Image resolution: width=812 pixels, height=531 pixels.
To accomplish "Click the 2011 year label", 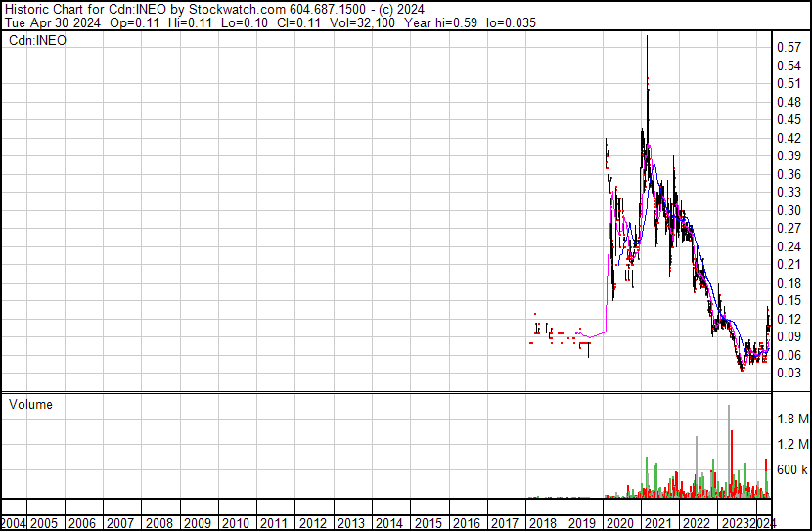I will pos(275,524).
